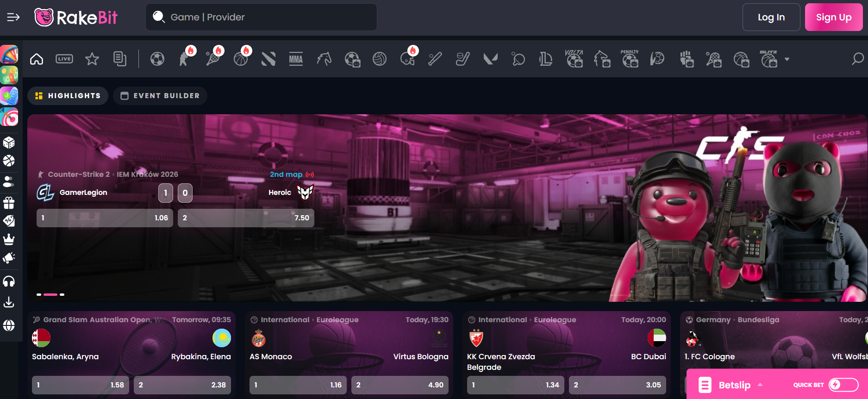
Task: Open live support headphones icon
Action: (x=9, y=281)
